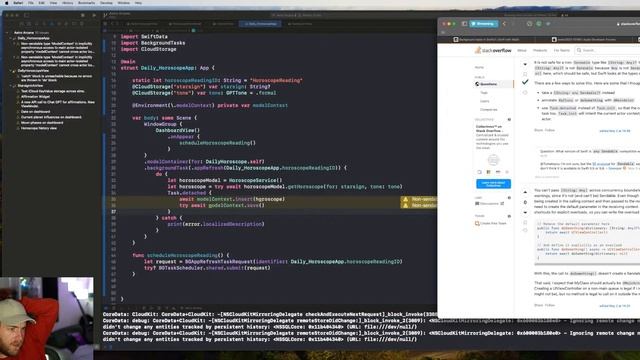Open 'Discussions' under Labs in sidebar

pyautogui.click(x=489, y=204)
